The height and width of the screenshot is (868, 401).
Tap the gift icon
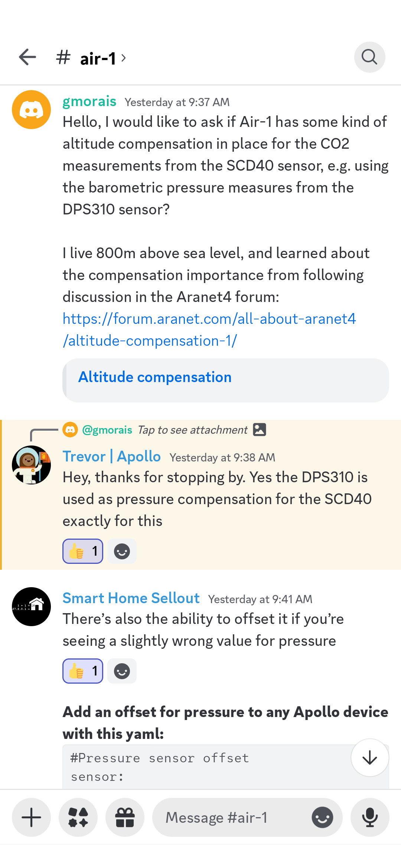pyautogui.click(x=125, y=818)
